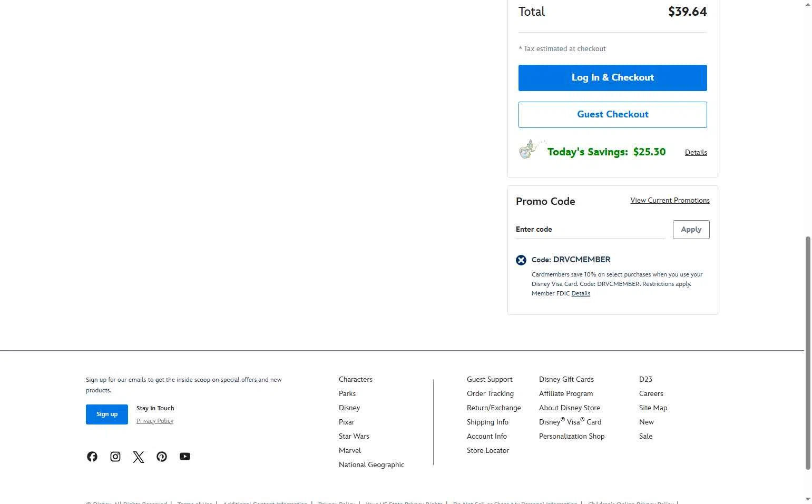
Task: Open Account Info link
Action: click(487, 437)
